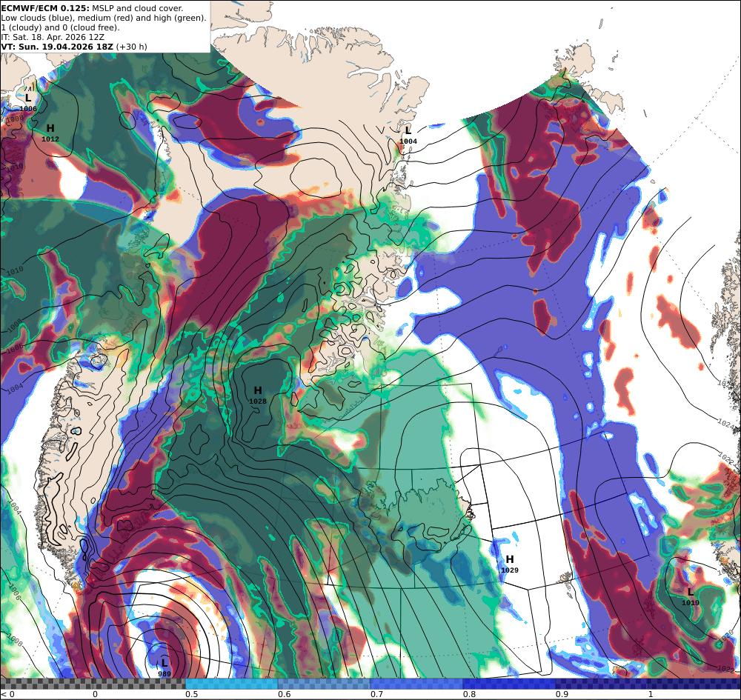
Task: Click the H 1028 high pressure marker
Action: [258, 396]
